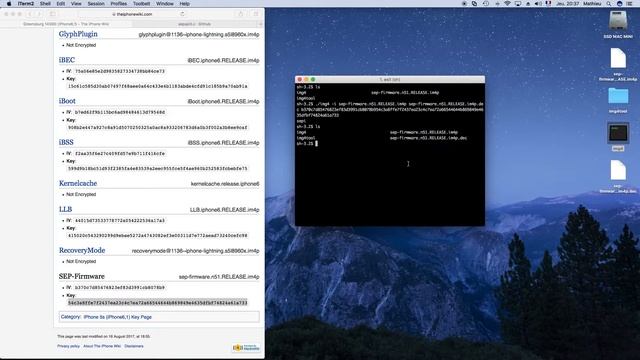640x360 pixels.
Task: Click the SEP-Firmware section heading
Action: (x=82, y=276)
